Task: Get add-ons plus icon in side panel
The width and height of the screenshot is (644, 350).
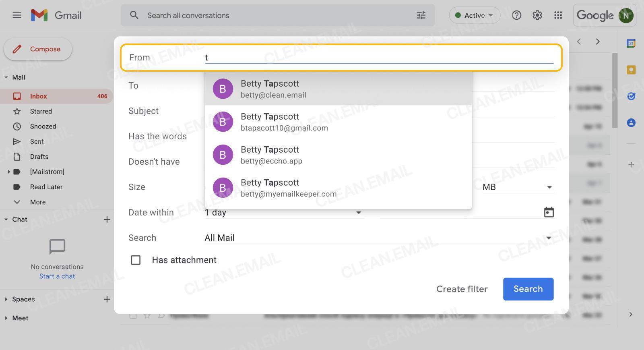Action: pyautogui.click(x=631, y=165)
